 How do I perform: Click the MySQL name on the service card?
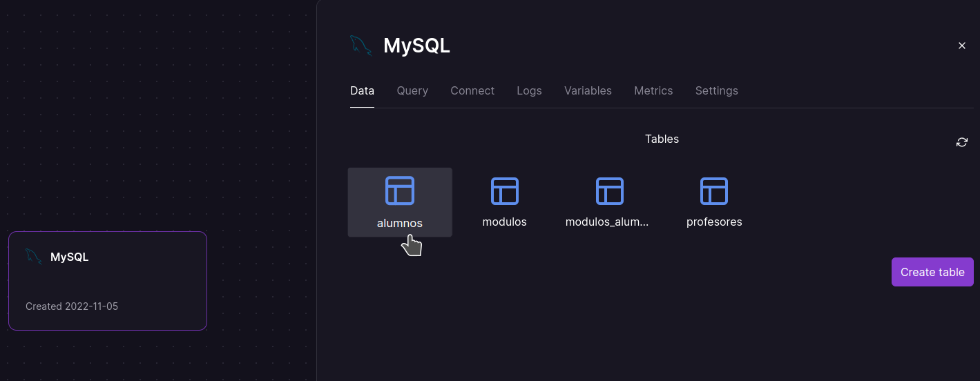(x=69, y=257)
